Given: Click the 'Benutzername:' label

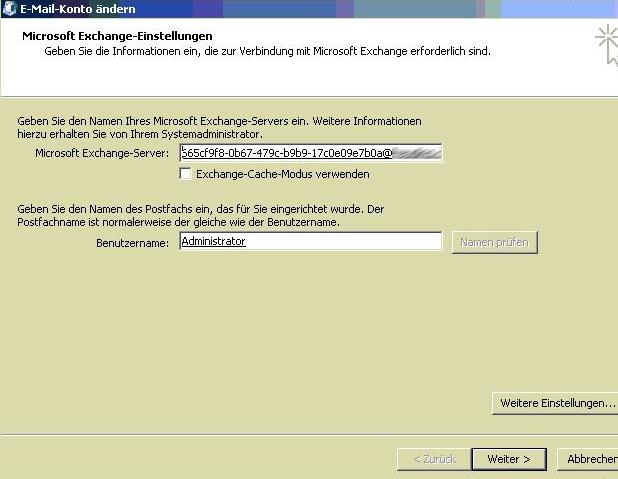Looking at the screenshot, I should coord(132,243).
